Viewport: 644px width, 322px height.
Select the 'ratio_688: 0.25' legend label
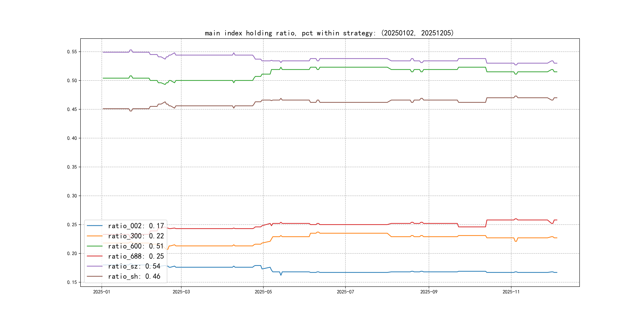[136, 256]
